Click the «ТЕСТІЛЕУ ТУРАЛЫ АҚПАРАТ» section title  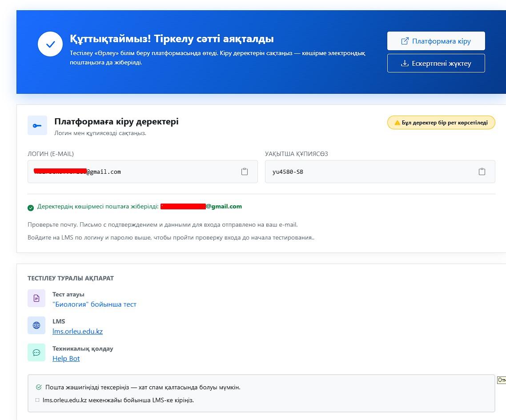point(71,278)
